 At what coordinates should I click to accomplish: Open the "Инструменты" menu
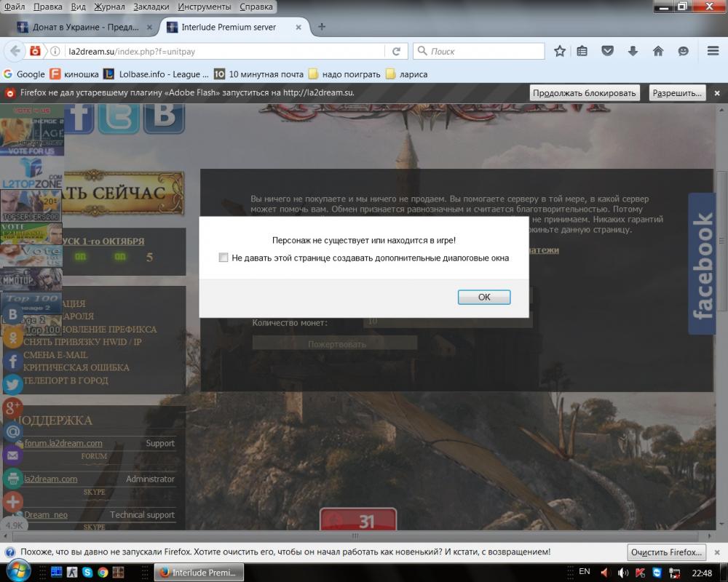(x=205, y=7)
